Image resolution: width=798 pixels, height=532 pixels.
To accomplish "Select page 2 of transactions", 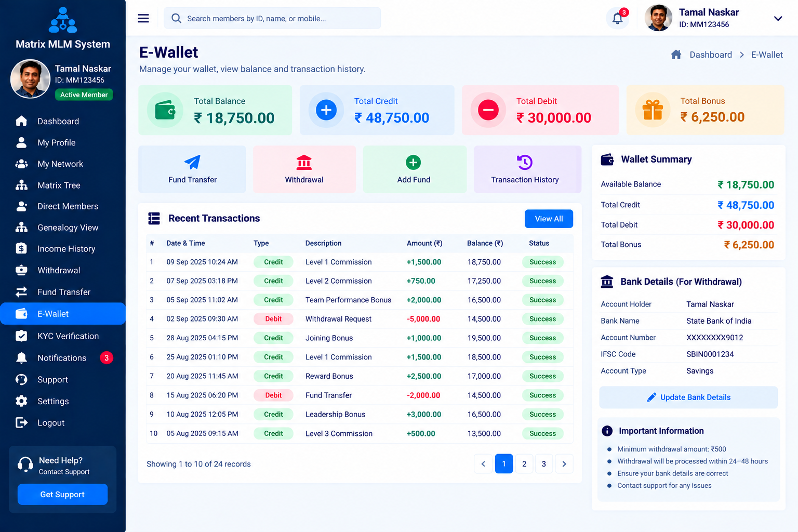I will 524,464.
